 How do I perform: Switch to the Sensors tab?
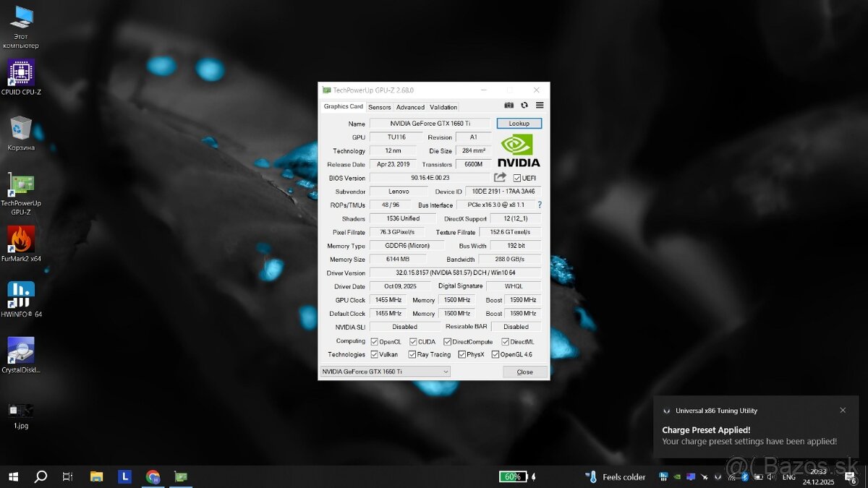[x=379, y=106]
